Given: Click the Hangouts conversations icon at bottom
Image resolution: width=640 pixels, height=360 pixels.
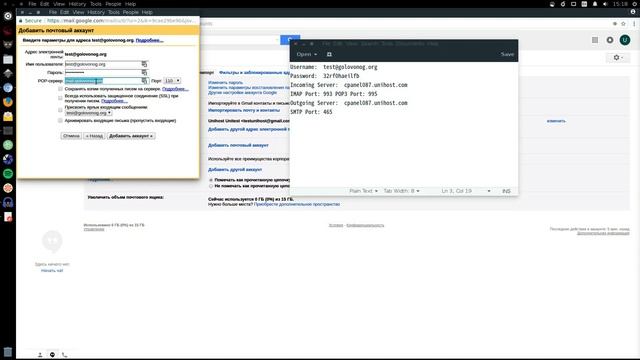Looking at the screenshot, I should point(52,355).
